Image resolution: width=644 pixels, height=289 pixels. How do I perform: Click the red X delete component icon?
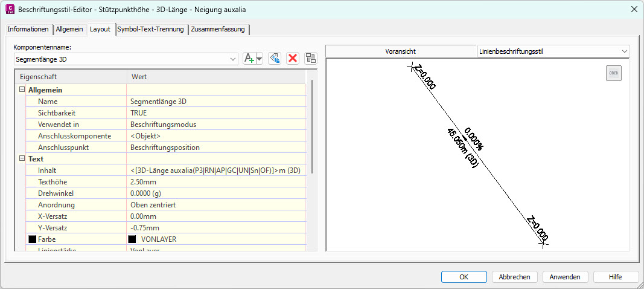pos(293,58)
